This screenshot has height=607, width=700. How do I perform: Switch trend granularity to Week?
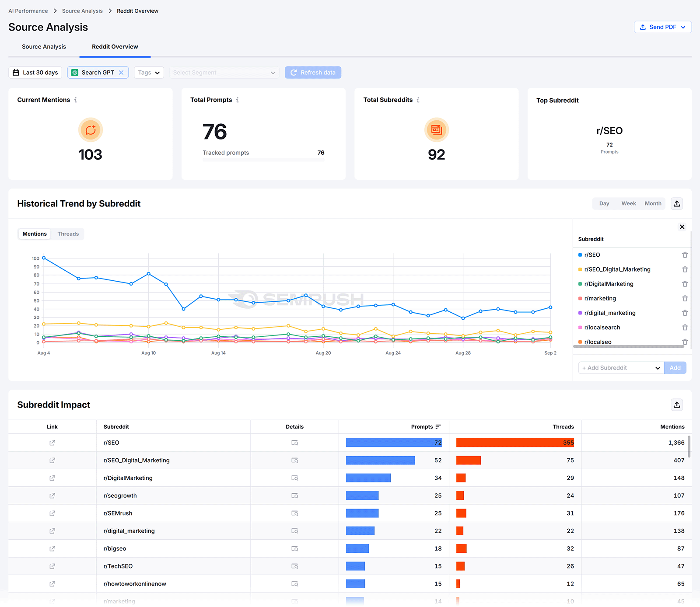[628, 203]
